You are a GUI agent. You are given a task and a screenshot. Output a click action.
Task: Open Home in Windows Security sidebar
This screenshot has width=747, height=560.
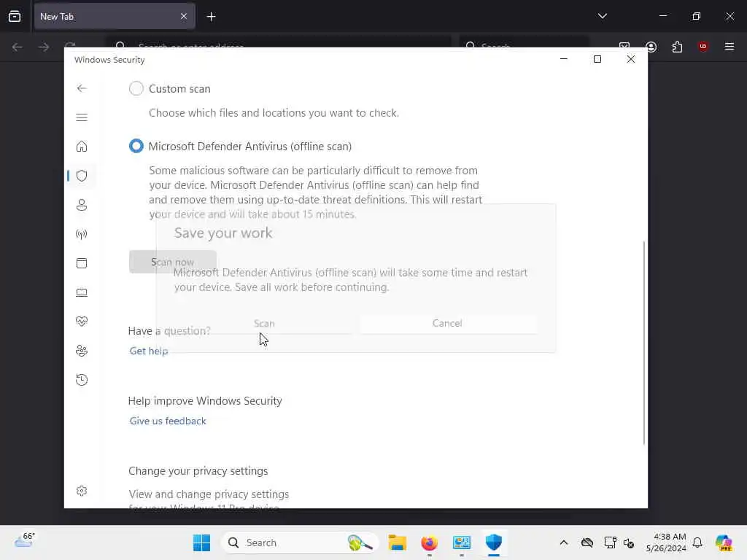click(82, 146)
